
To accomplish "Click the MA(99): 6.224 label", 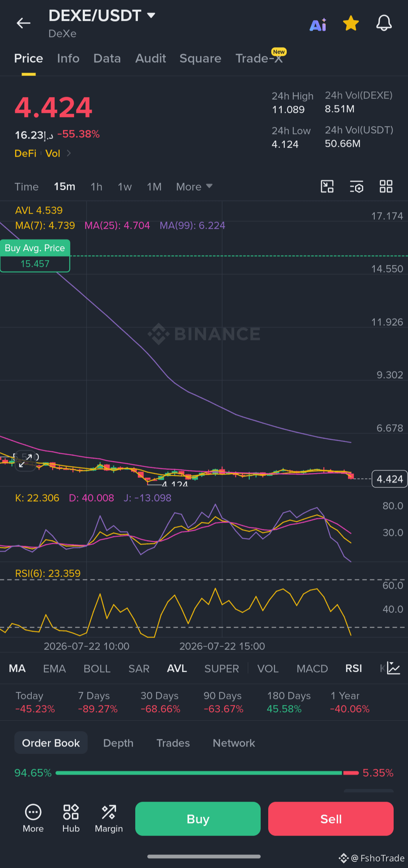I will point(192,225).
